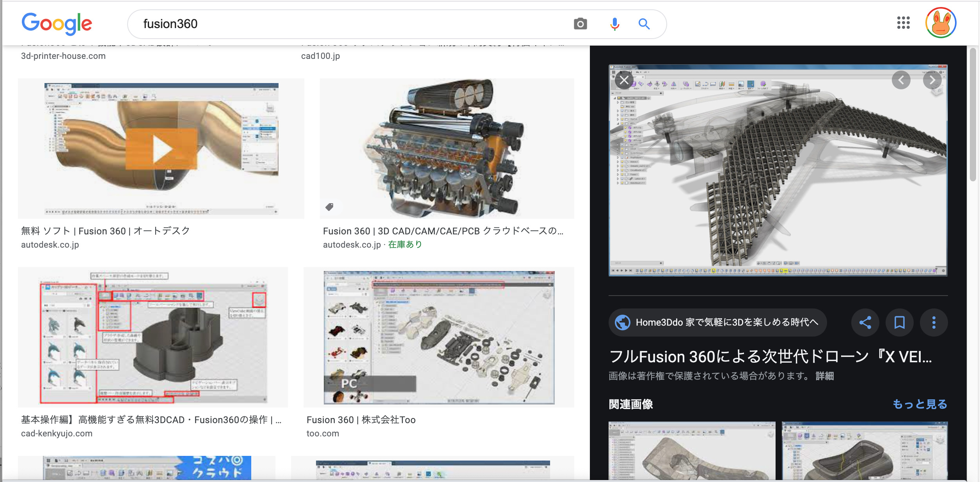Click the preview panel vertical scrollbar
Screen dimensions: 980x482
[973, 115]
